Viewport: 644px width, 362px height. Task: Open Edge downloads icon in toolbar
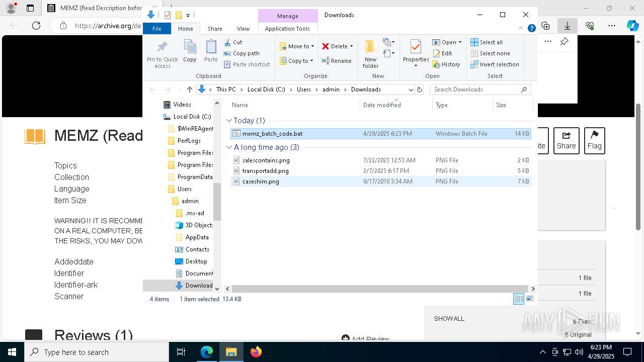pyautogui.click(x=568, y=26)
